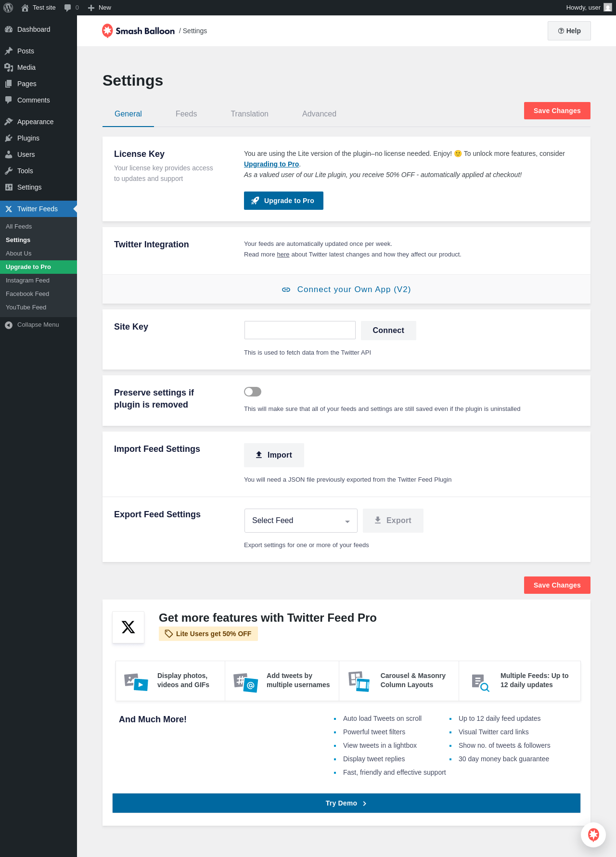
Task: Click the 'Howdy, user' account text
Action: tap(583, 8)
